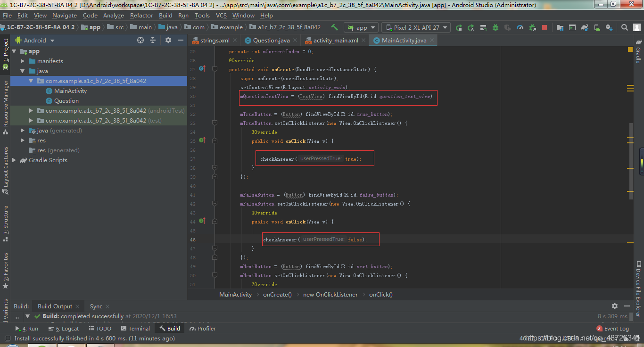This screenshot has width=644, height=347.
Task: Open the Profiler tool window button
Action: point(202,329)
